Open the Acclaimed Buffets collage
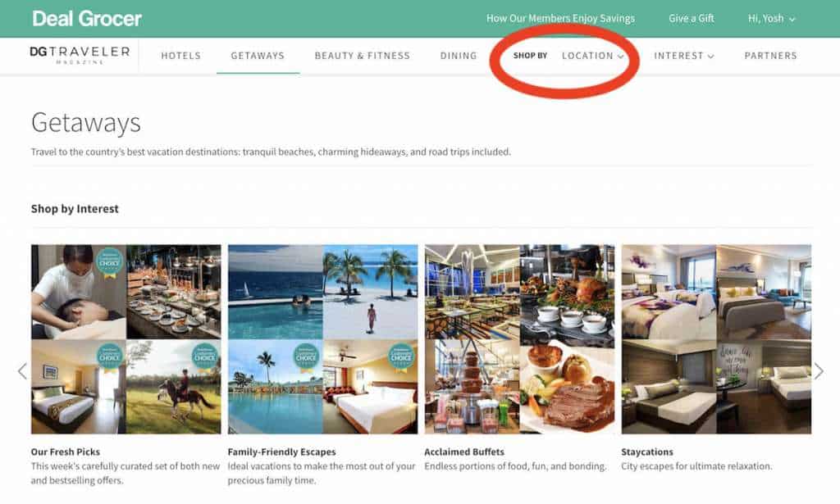 click(519, 338)
